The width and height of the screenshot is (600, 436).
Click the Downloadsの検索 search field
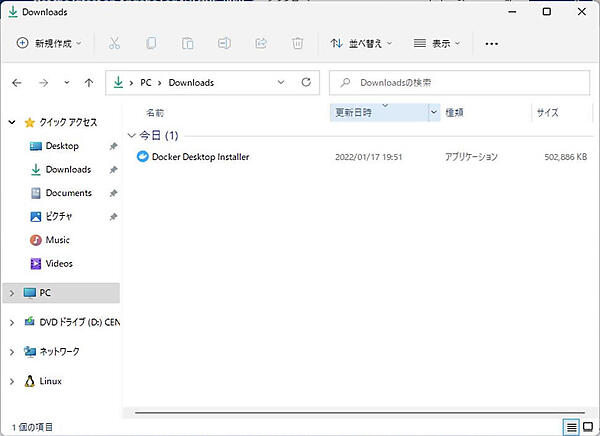(459, 82)
